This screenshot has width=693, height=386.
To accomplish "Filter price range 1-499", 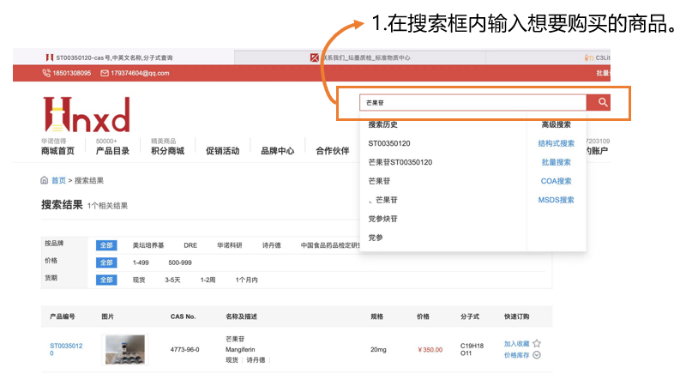I will pos(141,263).
